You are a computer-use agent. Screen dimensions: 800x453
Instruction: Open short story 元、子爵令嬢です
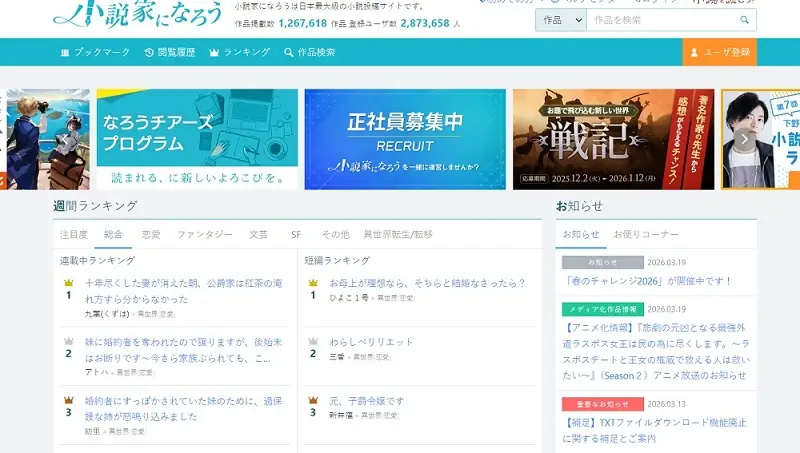pyautogui.click(x=366, y=401)
